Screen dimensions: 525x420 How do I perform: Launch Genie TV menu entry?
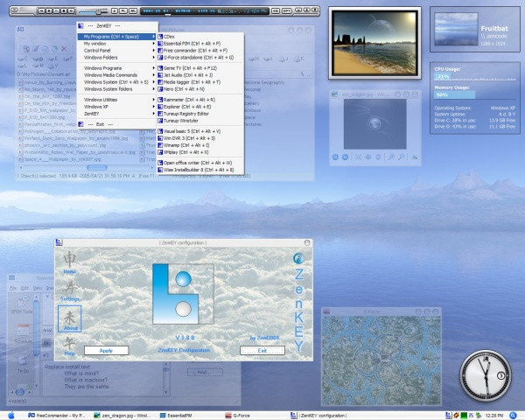pos(199,68)
